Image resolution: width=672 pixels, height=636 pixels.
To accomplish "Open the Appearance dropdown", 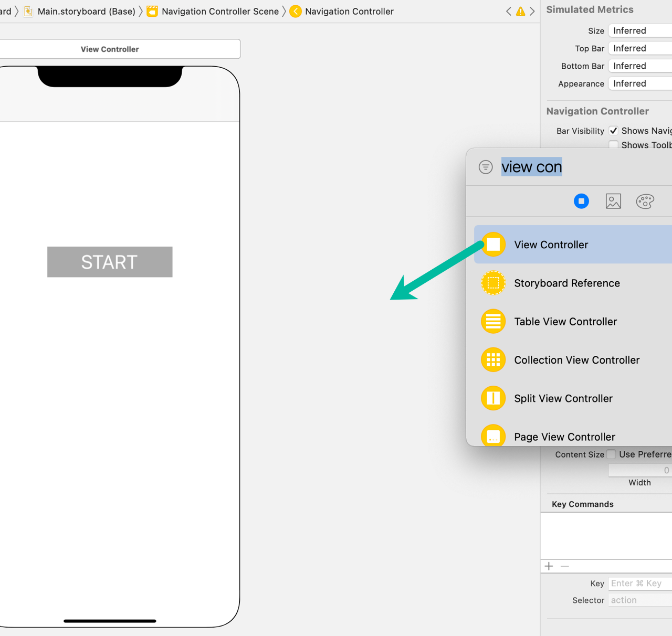I will [640, 83].
